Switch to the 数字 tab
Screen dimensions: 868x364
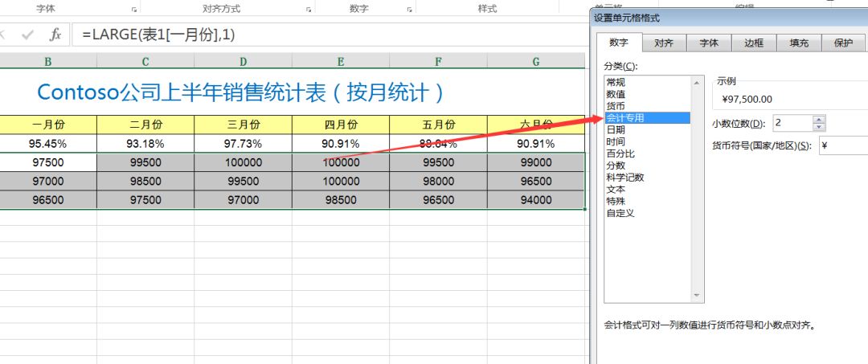(619, 43)
